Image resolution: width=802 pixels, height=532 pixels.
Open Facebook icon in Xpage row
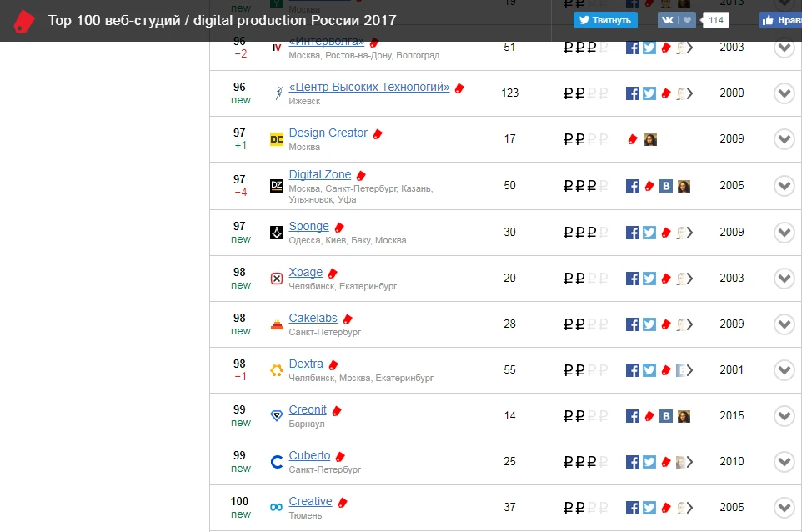[x=633, y=279]
